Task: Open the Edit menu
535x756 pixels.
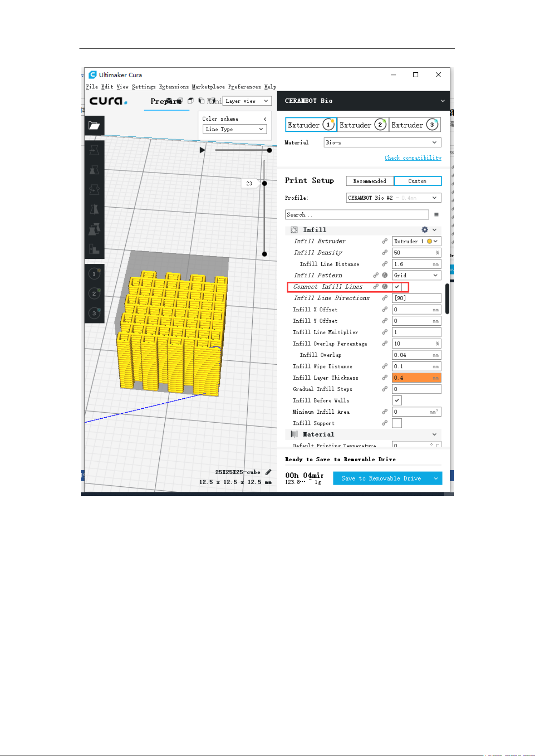Action: coord(107,87)
